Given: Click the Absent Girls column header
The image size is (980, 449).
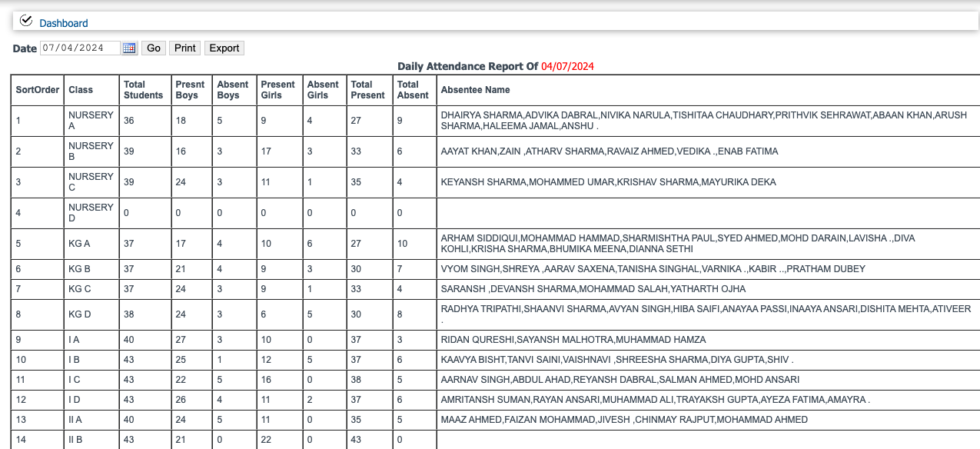Looking at the screenshot, I should 324,90.
